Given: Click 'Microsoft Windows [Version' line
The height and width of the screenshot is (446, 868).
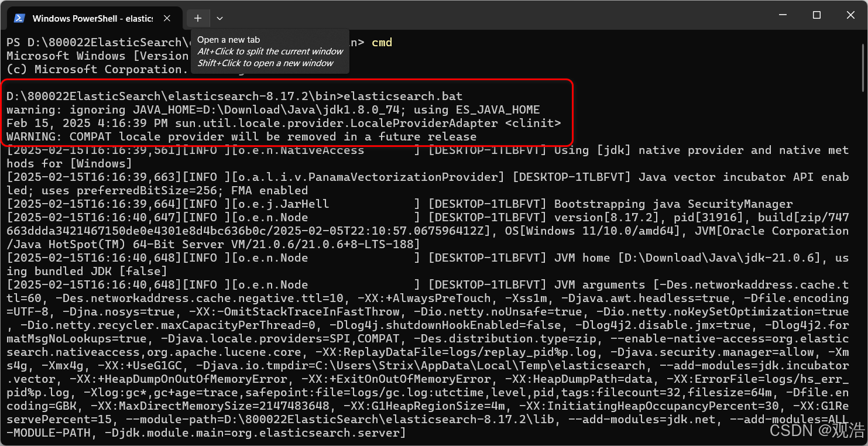Looking at the screenshot, I should point(97,56).
